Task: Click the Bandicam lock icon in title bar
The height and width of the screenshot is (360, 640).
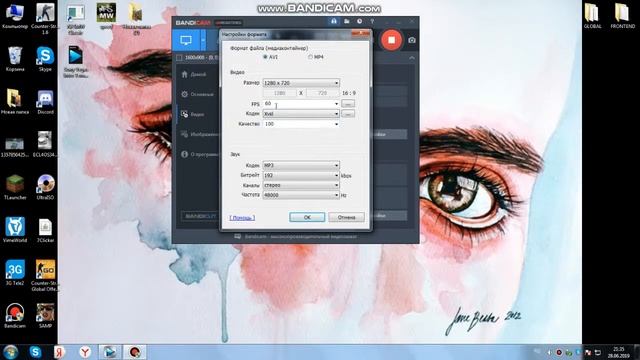Action: pyautogui.click(x=334, y=21)
